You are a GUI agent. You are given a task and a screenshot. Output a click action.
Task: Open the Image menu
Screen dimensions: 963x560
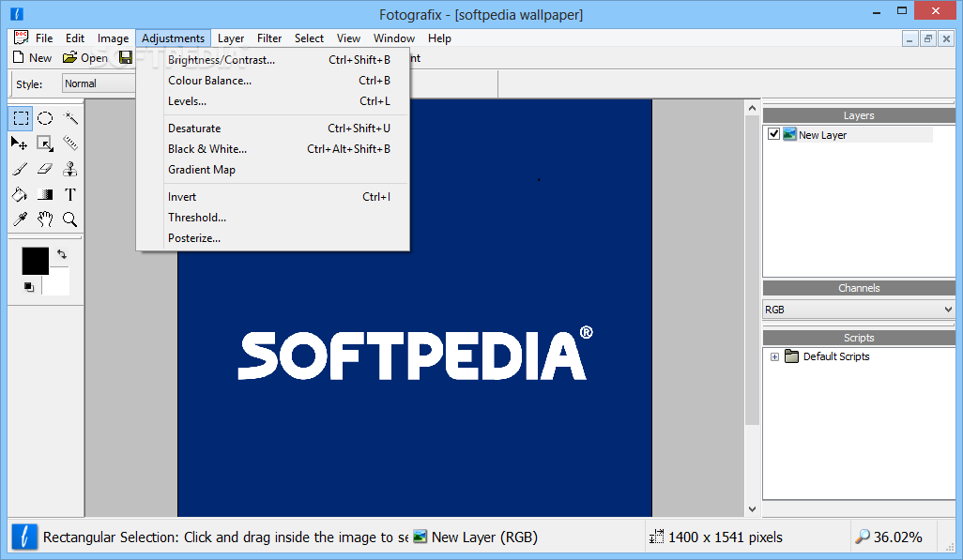click(113, 38)
